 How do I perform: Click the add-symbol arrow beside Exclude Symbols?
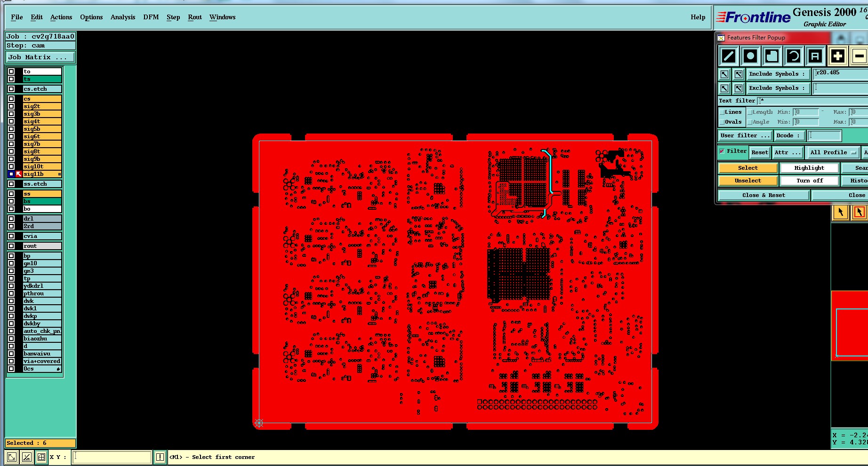[739, 88]
